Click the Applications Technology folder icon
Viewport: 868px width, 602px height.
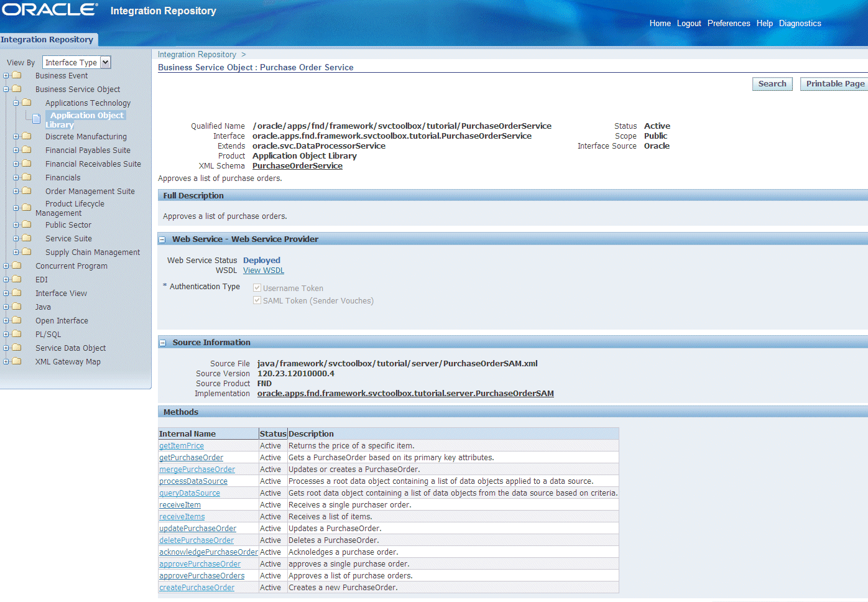click(x=27, y=103)
